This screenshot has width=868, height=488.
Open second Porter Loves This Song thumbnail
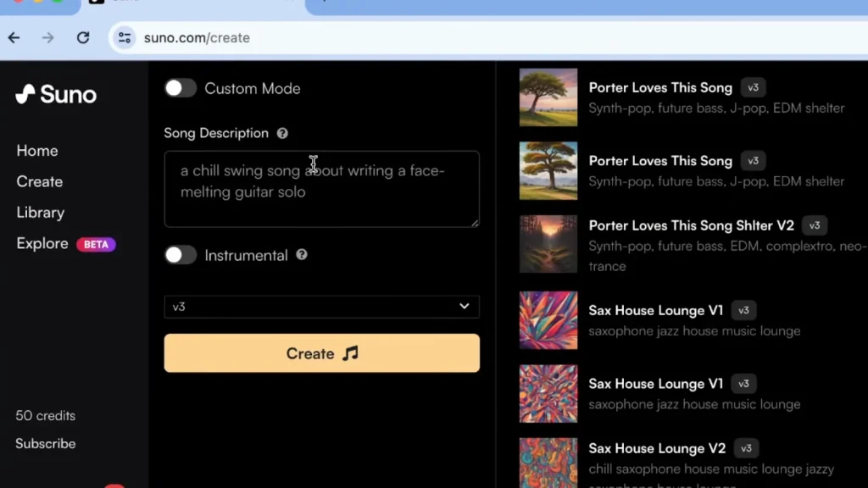548,170
